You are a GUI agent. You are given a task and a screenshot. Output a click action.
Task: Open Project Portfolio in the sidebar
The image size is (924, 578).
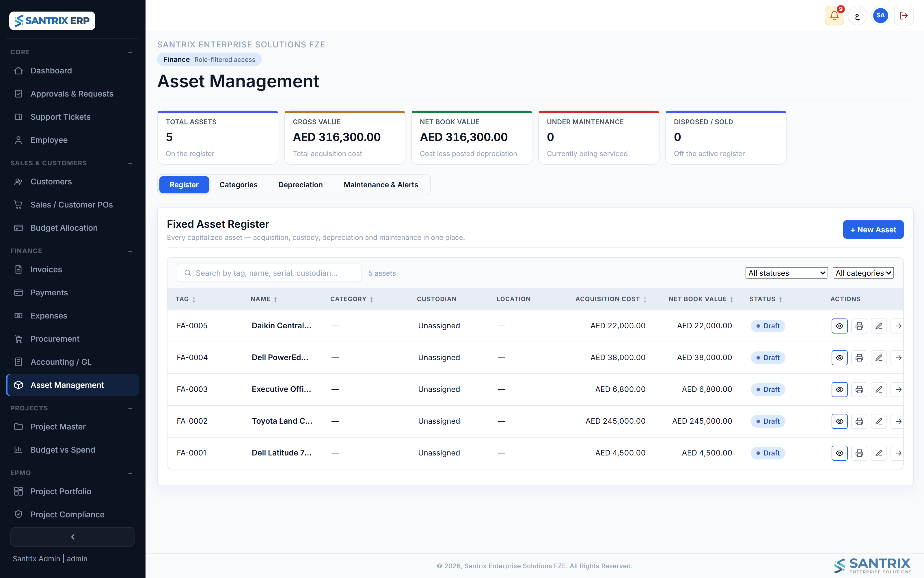point(72,491)
